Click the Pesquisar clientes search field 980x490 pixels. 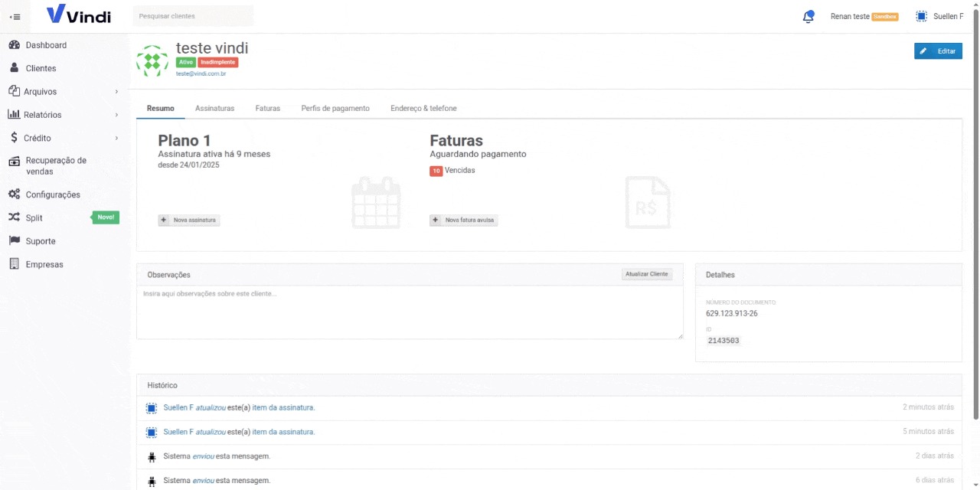pos(193,16)
